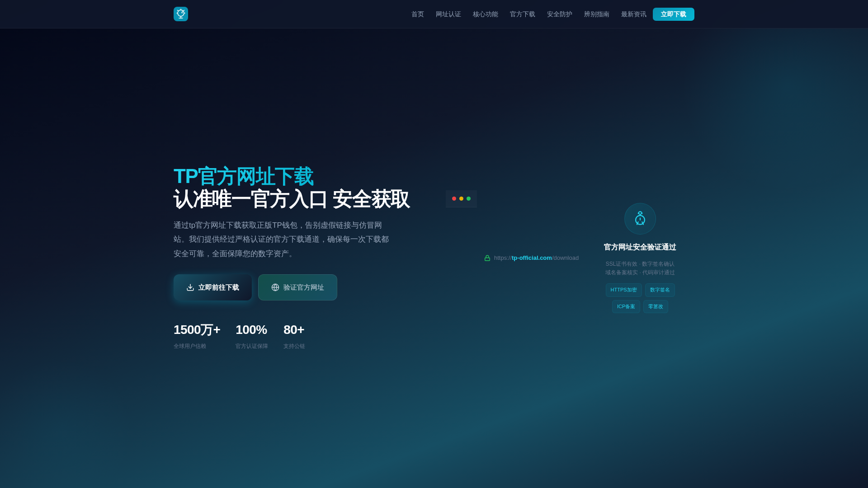
Task: Click the tp-official.com download URL
Action: [x=536, y=258]
